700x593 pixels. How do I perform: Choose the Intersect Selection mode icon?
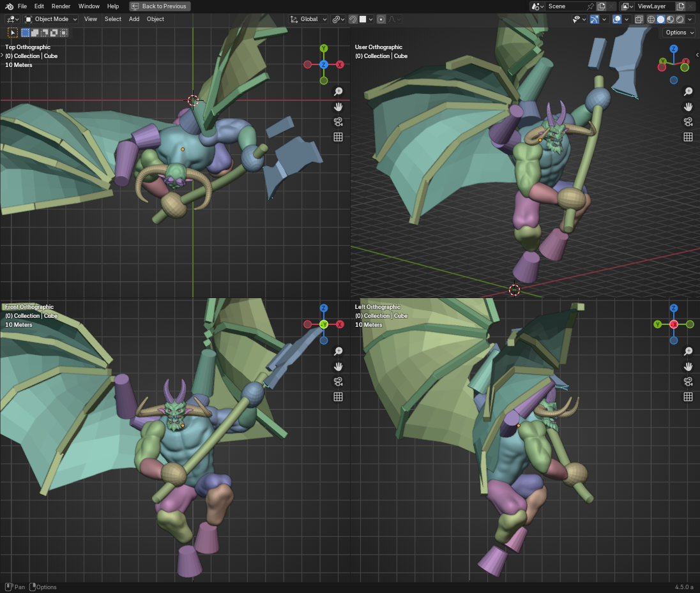coord(64,33)
